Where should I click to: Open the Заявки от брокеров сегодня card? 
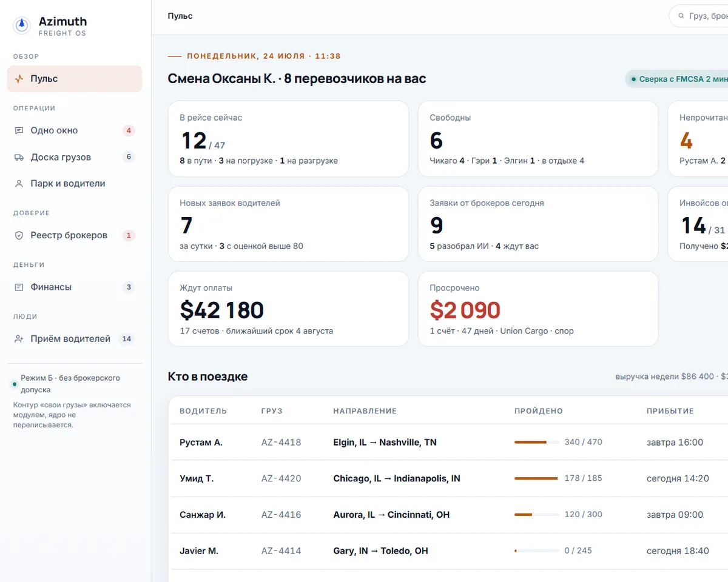point(538,224)
